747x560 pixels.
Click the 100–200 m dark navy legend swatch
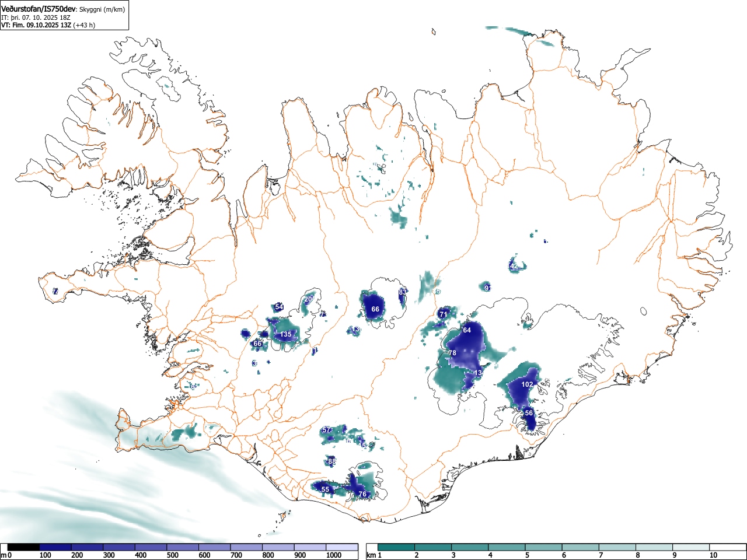coord(55,547)
